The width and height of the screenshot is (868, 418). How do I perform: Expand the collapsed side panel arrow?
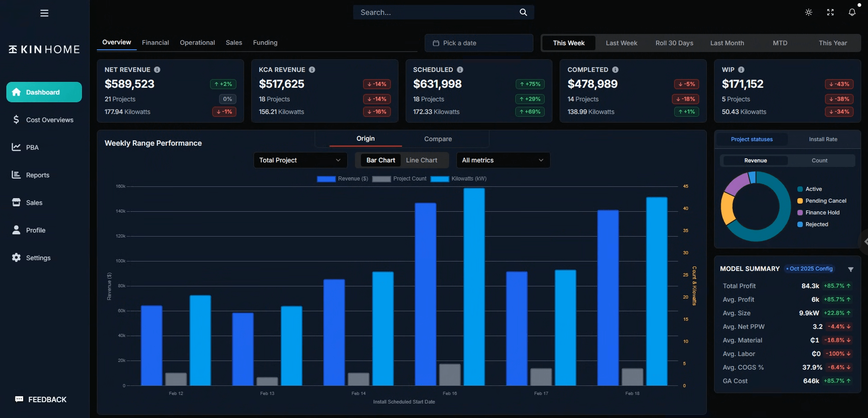point(864,242)
